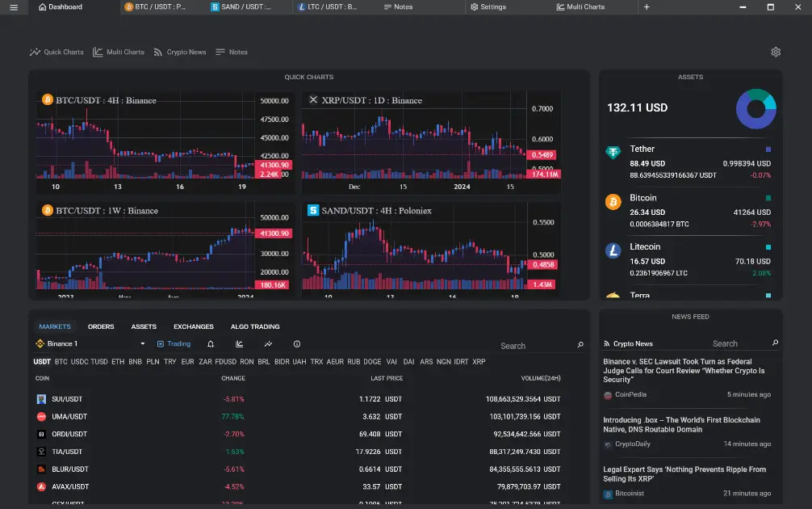
Task: Open the Binance v. SEC Lawsuit news article
Action: 684,371
